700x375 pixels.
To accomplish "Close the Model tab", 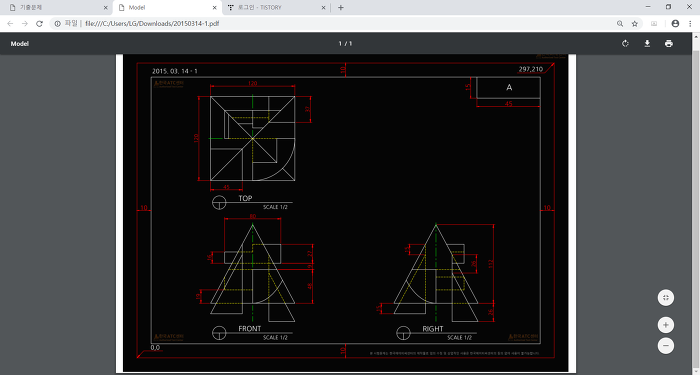I will [215, 8].
